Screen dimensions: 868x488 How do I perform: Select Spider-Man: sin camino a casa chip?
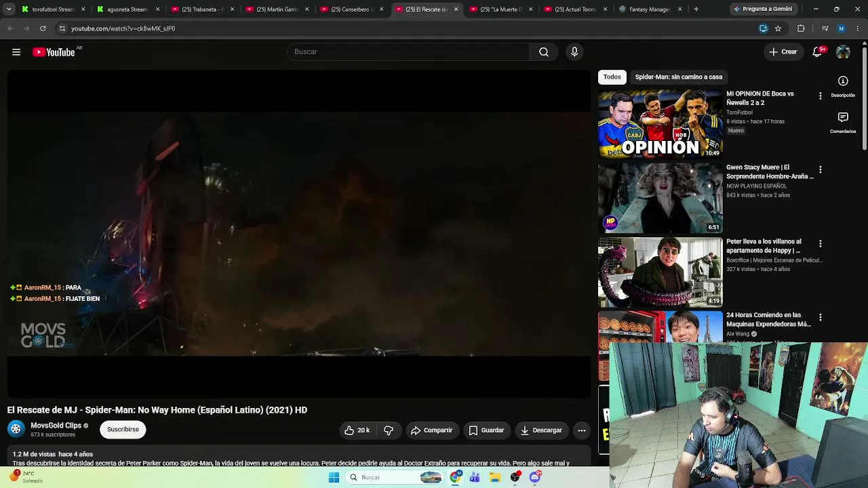[x=679, y=77]
